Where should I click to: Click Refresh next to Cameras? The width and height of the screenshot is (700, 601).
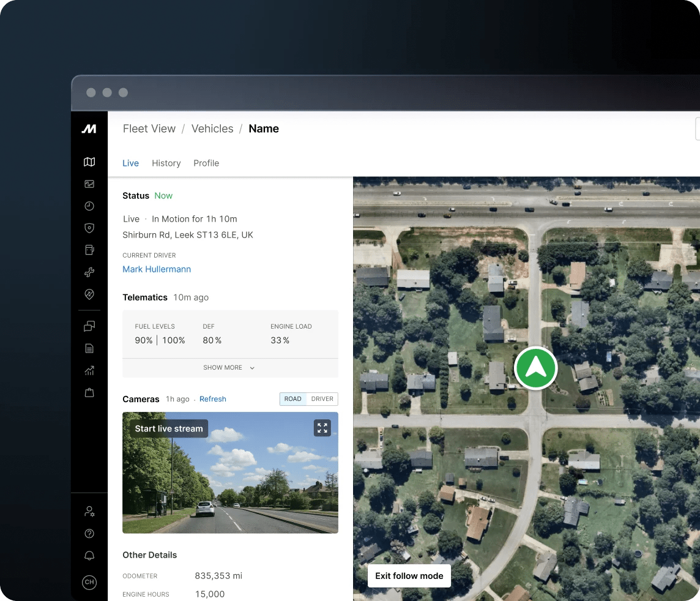(213, 398)
